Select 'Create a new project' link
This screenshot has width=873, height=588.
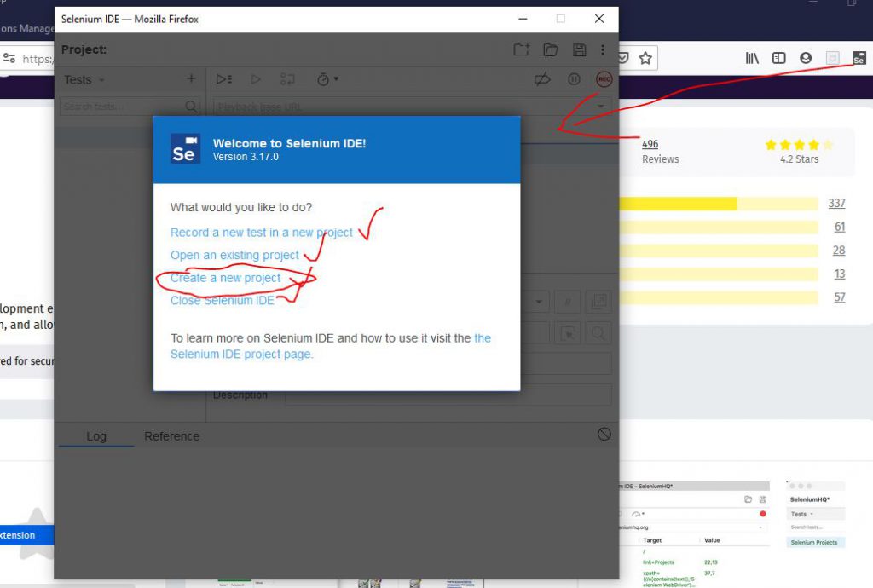(225, 278)
